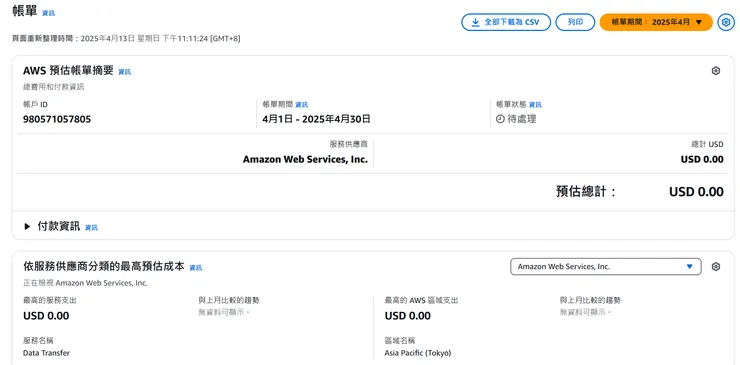
Task: Click 正在檢視 Amazon Web Services, Inc. text
Action: coord(85,283)
